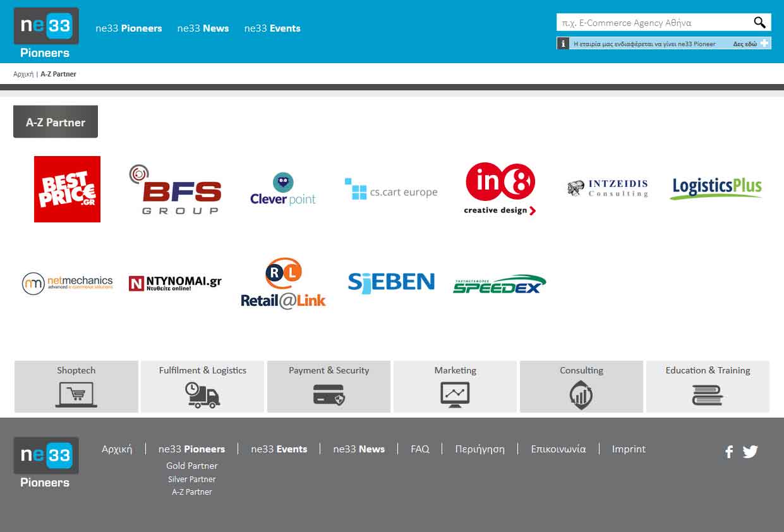Select the Marketing monitor chart icon
The image size is (784, 532).
coord(455,395)
